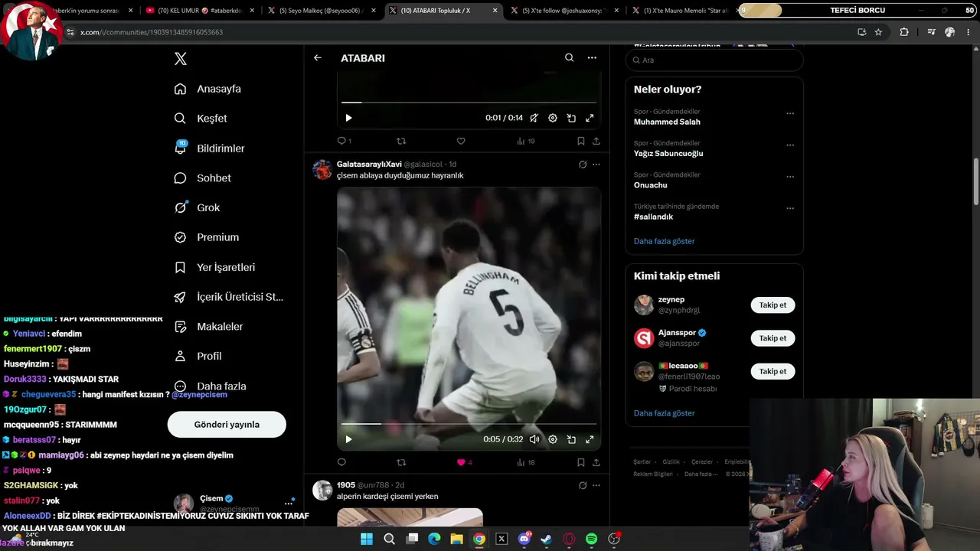This screenshot has width=980, height=551.
Task: Click the X logo in the sidebar
Action: [181, 59]
